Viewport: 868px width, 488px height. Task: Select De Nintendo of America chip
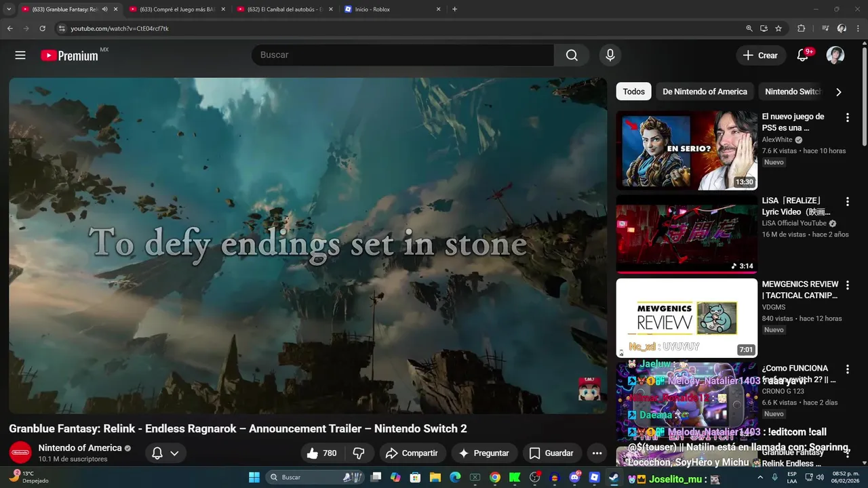(x=705, y=91)
